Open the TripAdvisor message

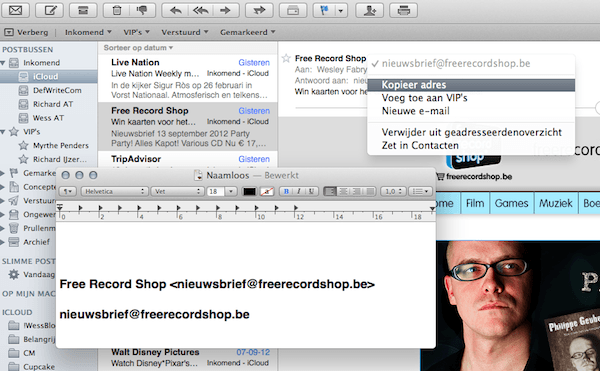pyautogui.click(x=188, y=160)
